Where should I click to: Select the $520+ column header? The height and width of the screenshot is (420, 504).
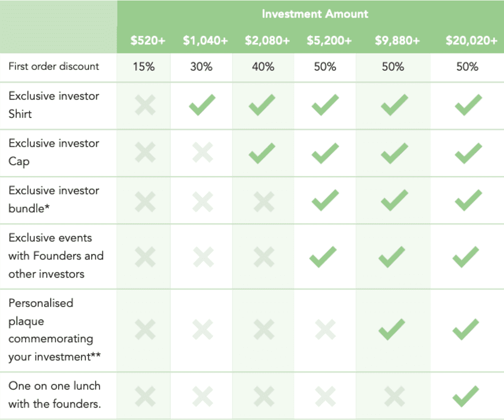[x=147, y=40]
